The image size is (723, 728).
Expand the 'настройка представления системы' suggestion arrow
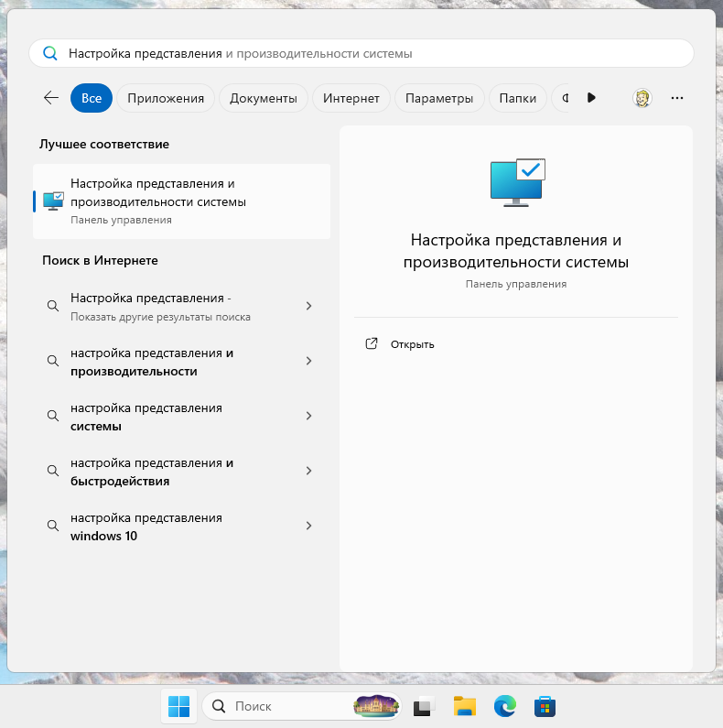pyautogui.click(x=309, y=417)
